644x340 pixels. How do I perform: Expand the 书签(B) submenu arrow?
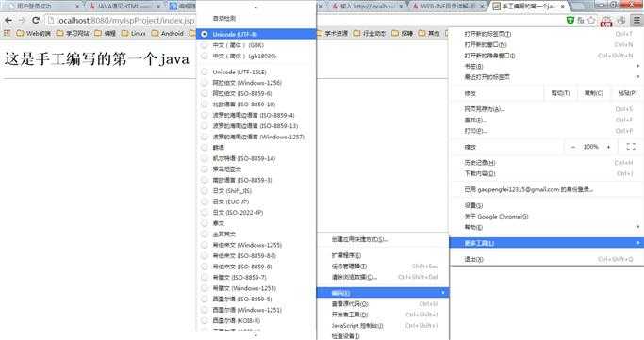pos(637,66)
